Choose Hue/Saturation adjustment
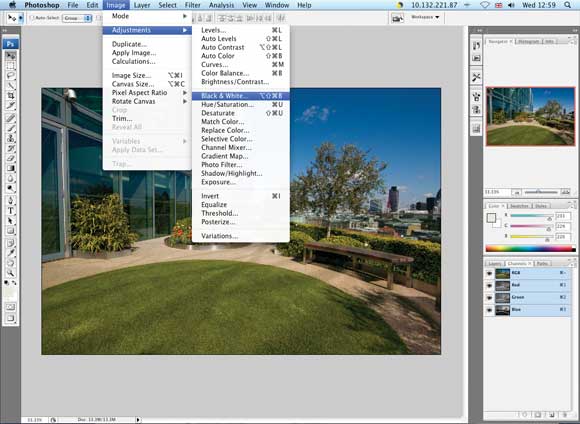The image size is (580, 424). 240,105
